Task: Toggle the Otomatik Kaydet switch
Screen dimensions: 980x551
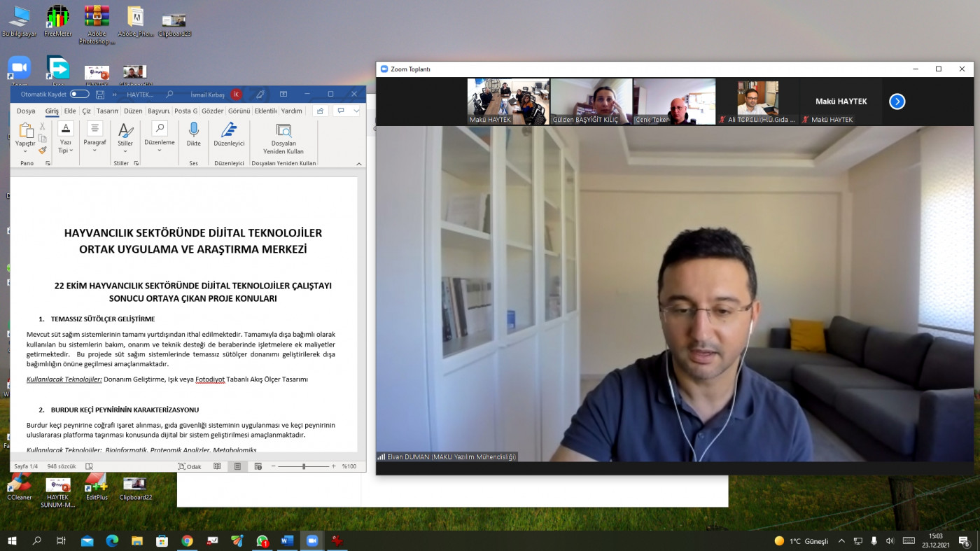Action: pyautogui.click(x=79, y=94)
